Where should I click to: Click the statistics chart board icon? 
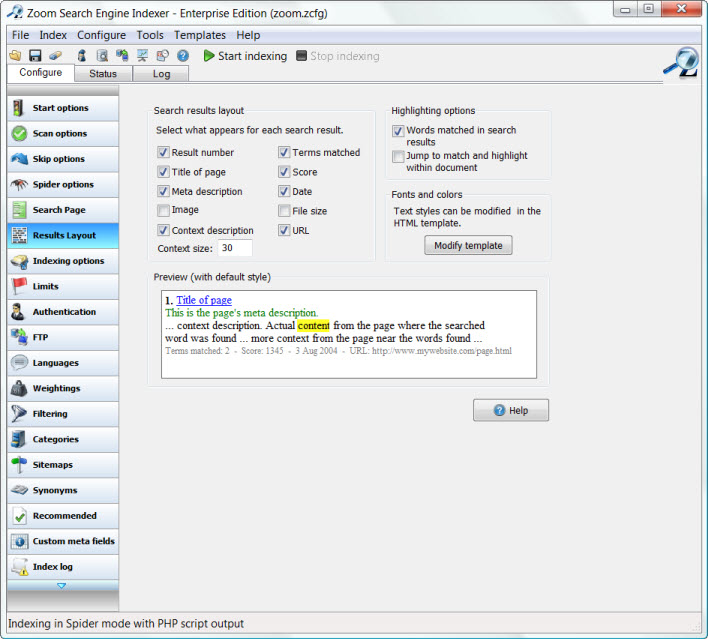click(x=142, y=56)
